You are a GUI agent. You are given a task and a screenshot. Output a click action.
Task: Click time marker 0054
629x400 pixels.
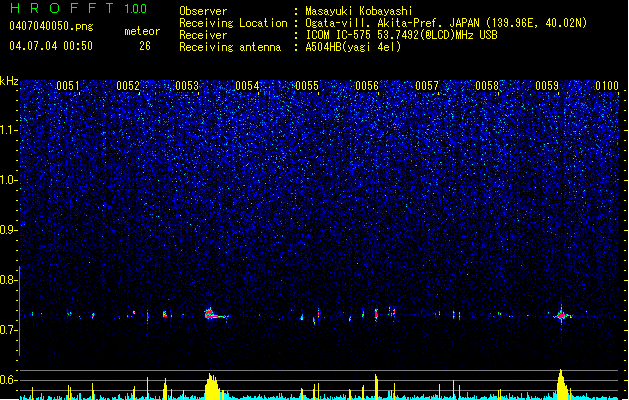[x=247, y=86]
